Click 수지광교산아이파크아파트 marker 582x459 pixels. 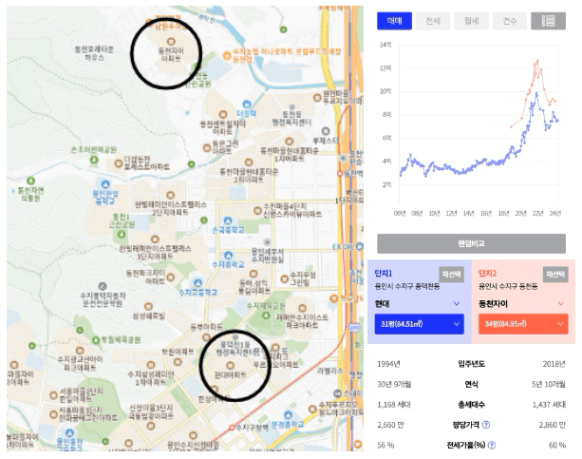click(80, 350)
